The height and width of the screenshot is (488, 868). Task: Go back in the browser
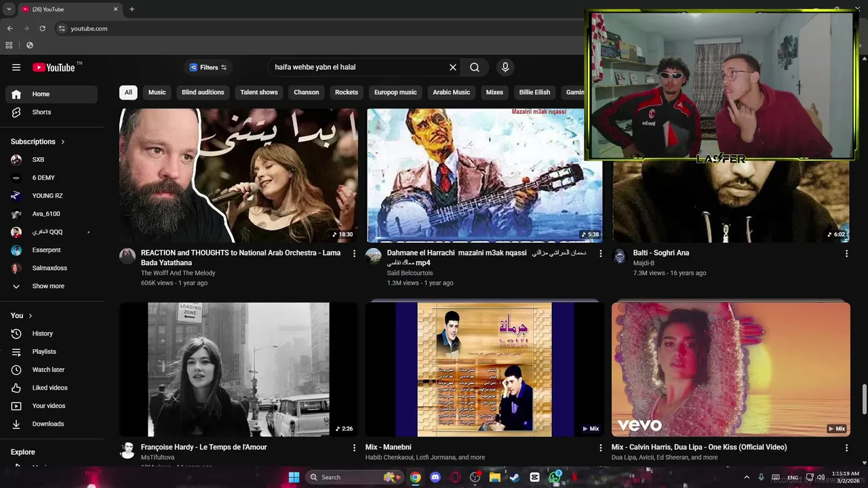click(x=9, y=28)
